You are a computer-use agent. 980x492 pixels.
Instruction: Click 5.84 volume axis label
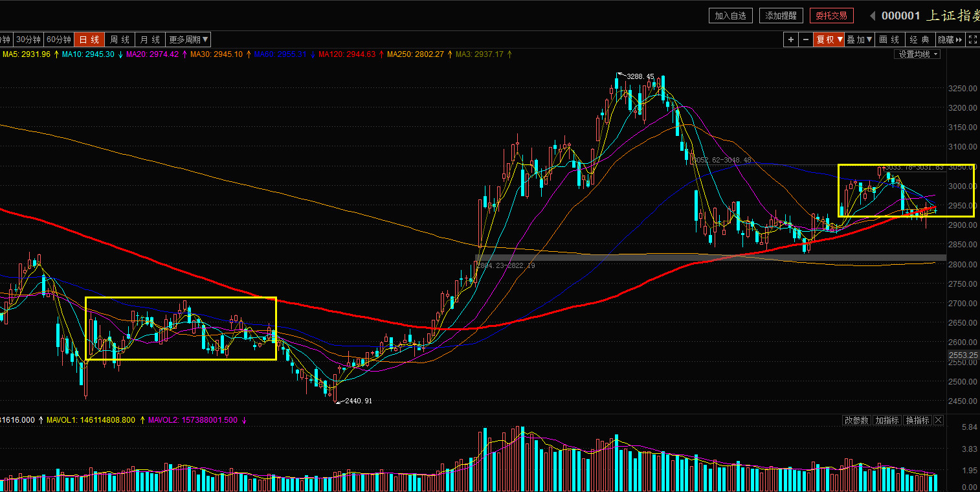pyautogui.click(x=969, y=428)
